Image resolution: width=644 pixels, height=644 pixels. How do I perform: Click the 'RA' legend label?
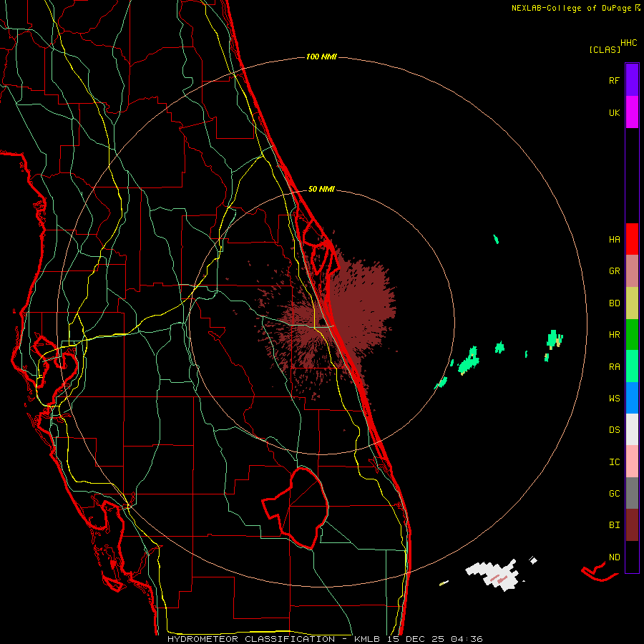(614, 367)
